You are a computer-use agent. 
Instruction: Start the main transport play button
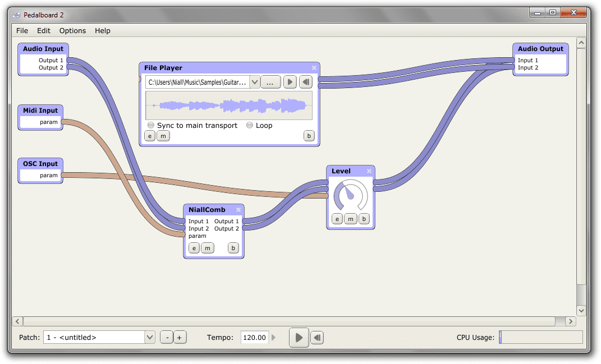tap(299, 338)
